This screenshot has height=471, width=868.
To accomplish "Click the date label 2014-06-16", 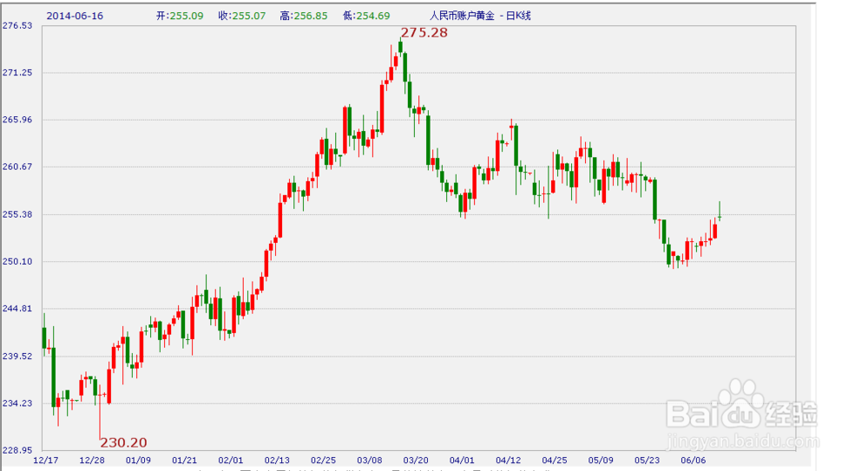I will tap(75, 16).
